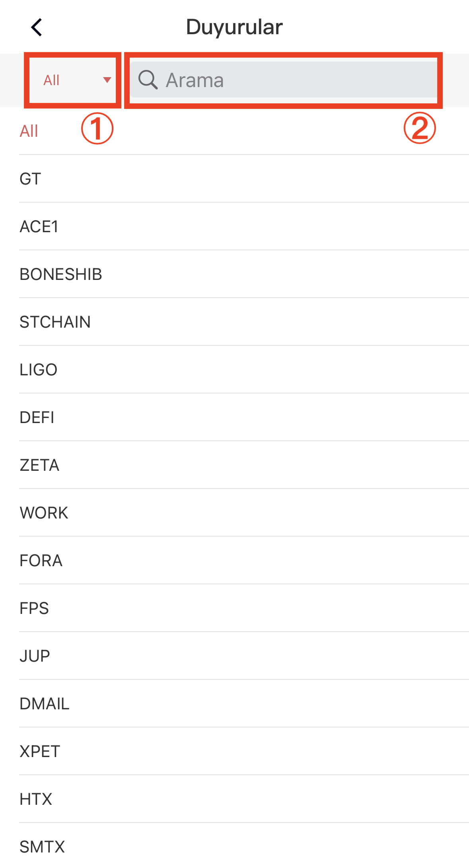Tap the HTX option

point(36,799)
